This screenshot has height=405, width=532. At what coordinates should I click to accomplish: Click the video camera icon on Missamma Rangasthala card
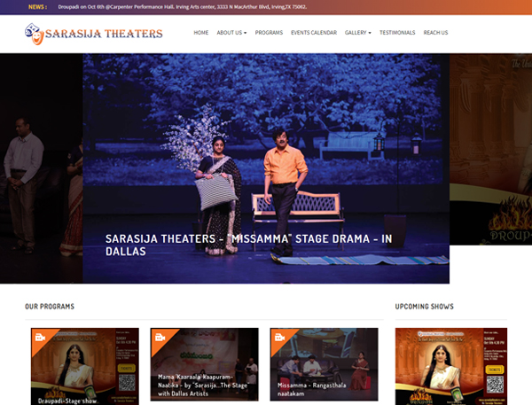pyautogui.click(x=279, y=337)
